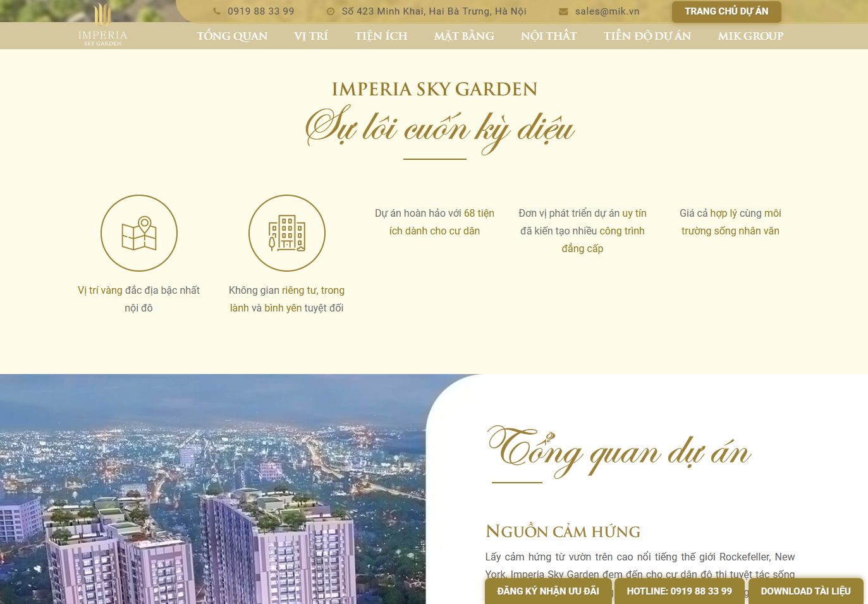868x604 pixels.
Task: Click the map location pin circle icon
Action: coord(139,233)
